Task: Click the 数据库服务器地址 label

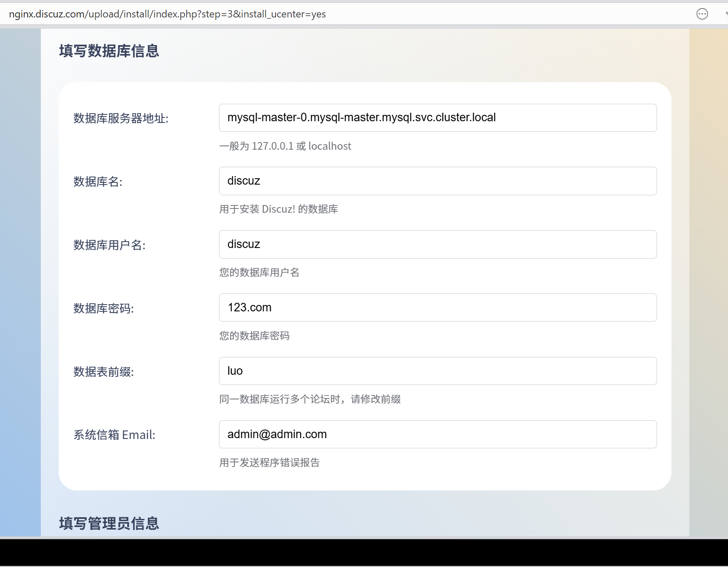Action: pyautogui.click(x=121, y=118)
